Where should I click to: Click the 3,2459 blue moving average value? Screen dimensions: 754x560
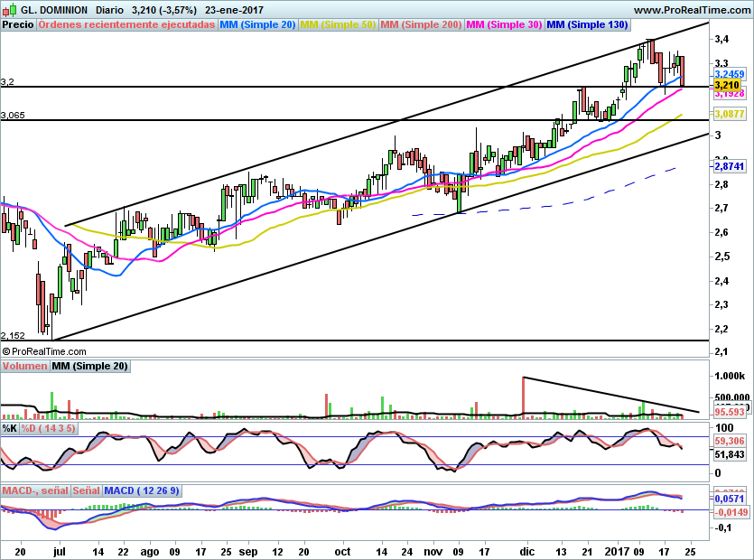730,74
